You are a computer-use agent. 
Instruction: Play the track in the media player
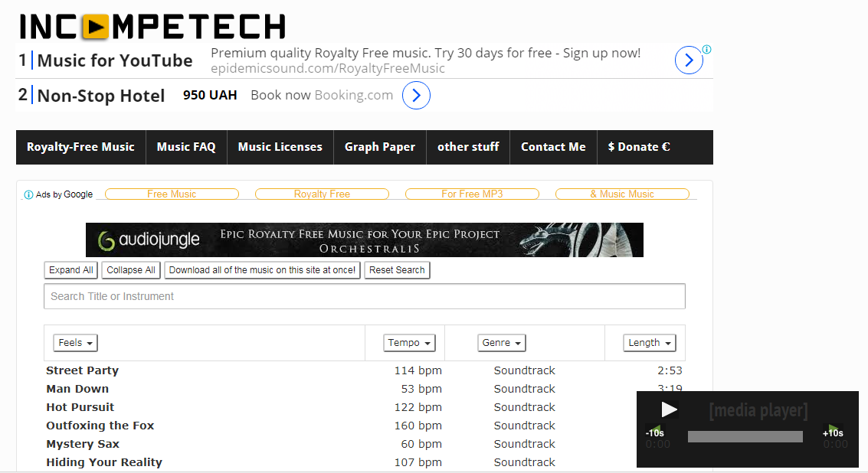(670, 409)
